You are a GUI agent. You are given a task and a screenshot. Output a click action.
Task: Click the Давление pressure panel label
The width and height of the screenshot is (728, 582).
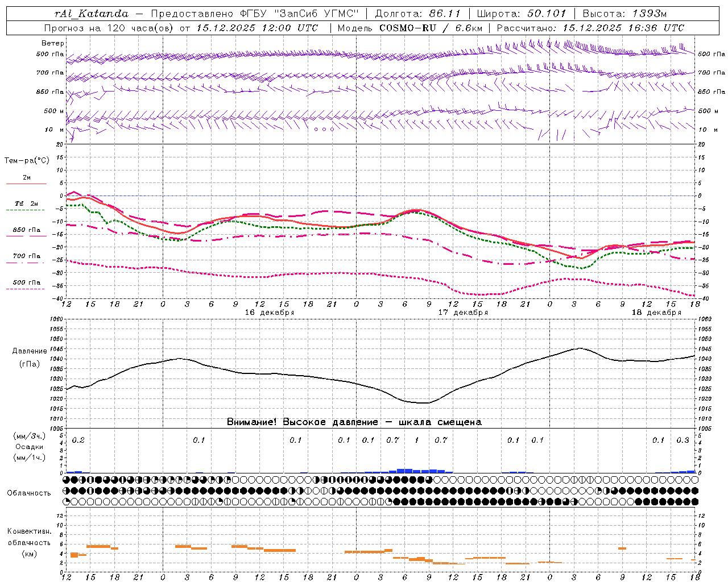(x=30, y=351)
